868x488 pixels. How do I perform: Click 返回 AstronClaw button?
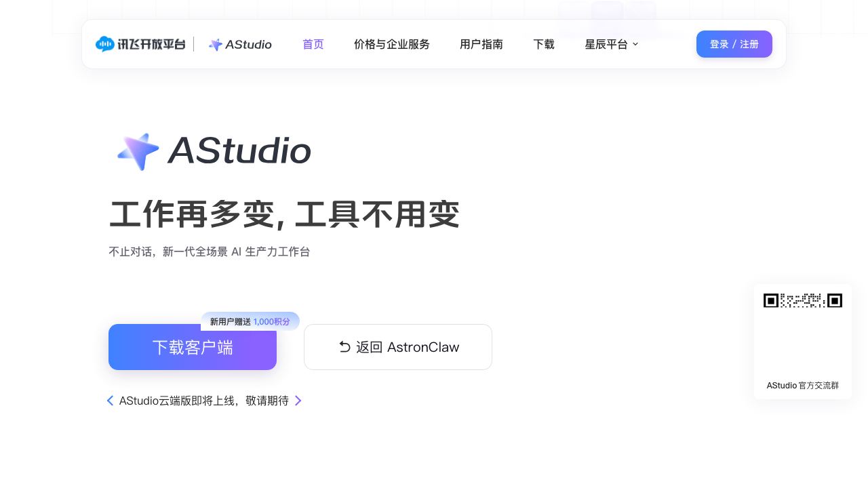click(398, 347)
